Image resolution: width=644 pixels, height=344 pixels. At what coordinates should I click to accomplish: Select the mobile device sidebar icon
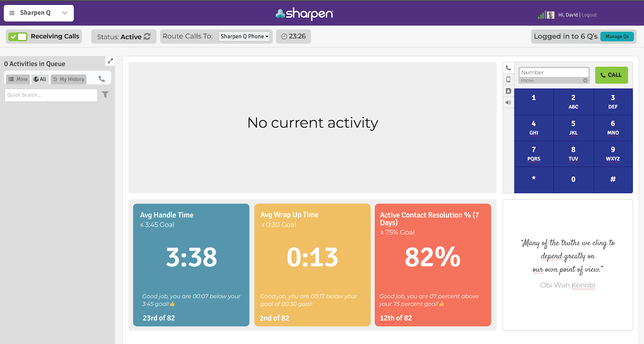pyautogui.click(x=508, y=79)
